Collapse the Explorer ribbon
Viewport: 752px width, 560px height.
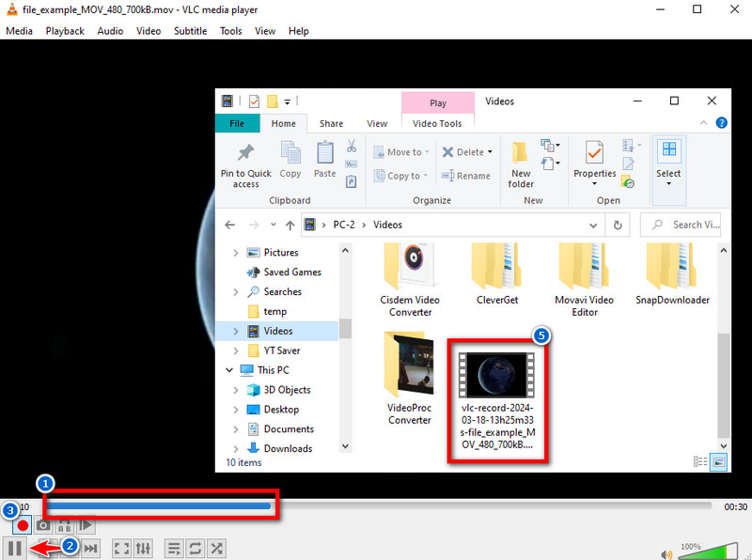click(x=703, y=123)
